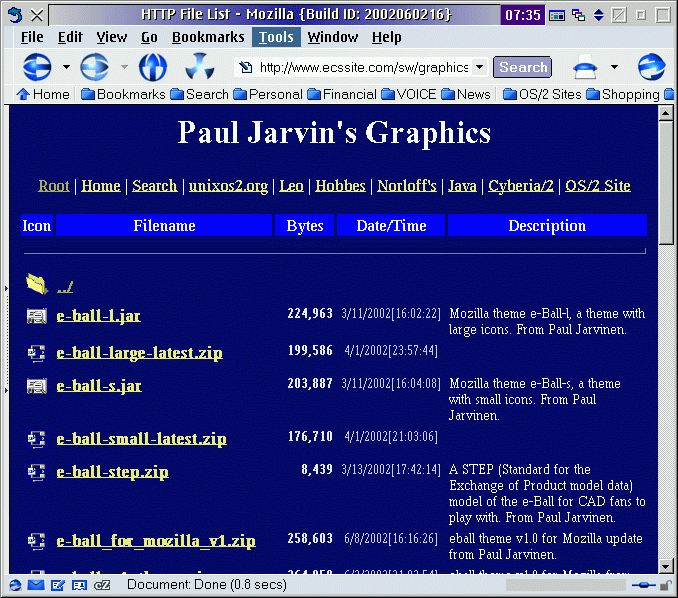Open ChatZilla status bar icon

(102, 585)
